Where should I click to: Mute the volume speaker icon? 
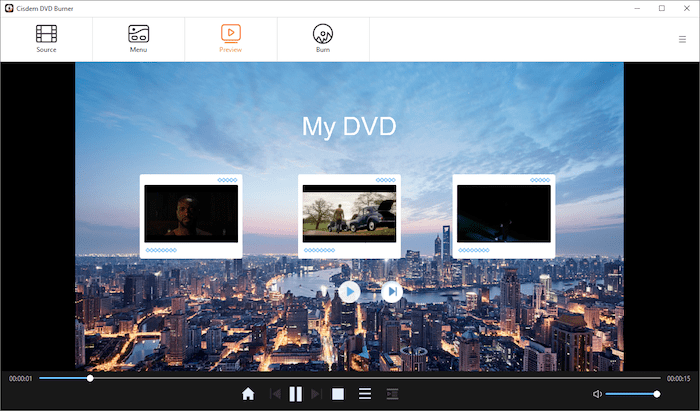point(597,394)
